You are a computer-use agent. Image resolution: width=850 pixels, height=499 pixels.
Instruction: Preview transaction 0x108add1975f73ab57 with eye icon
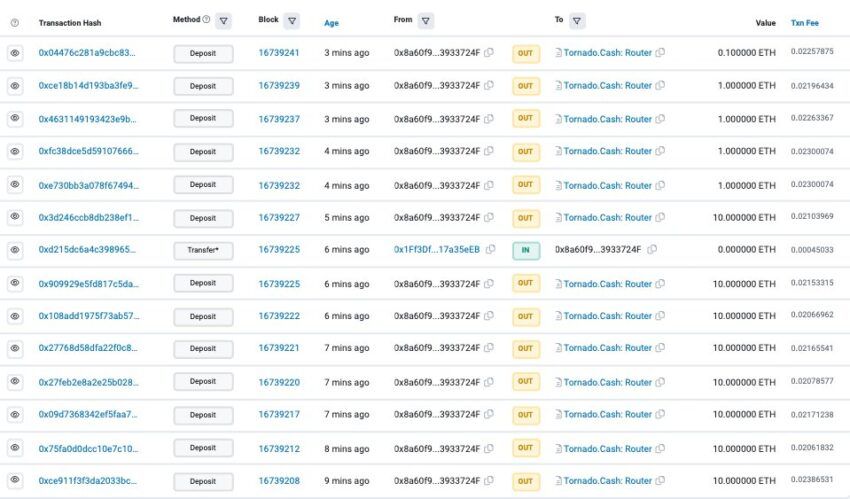(15, 316)
